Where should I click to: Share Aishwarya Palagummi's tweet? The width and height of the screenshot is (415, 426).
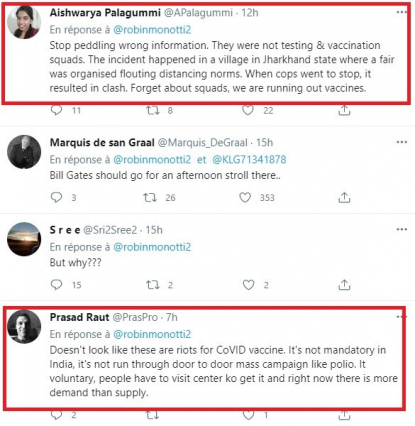[x=344, y=110]
